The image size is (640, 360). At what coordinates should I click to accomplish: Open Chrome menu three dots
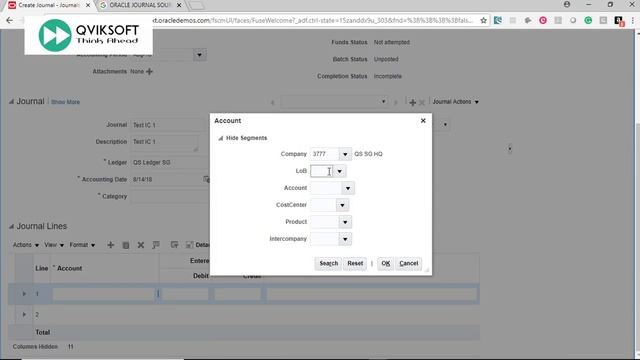tap(633, 20)
